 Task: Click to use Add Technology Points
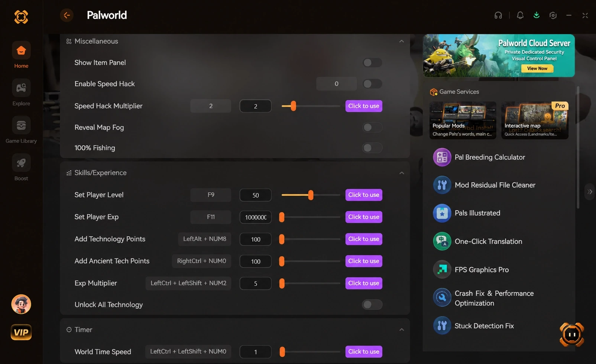(364, 239)
